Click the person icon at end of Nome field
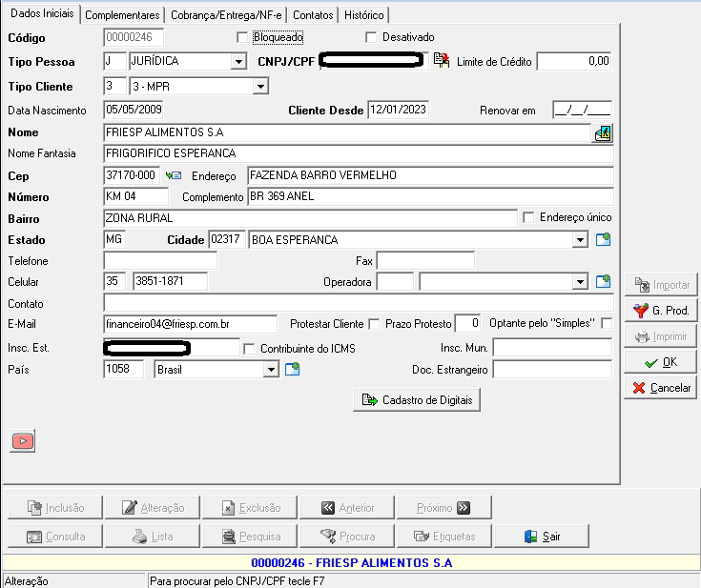 (x=603, y=133)
